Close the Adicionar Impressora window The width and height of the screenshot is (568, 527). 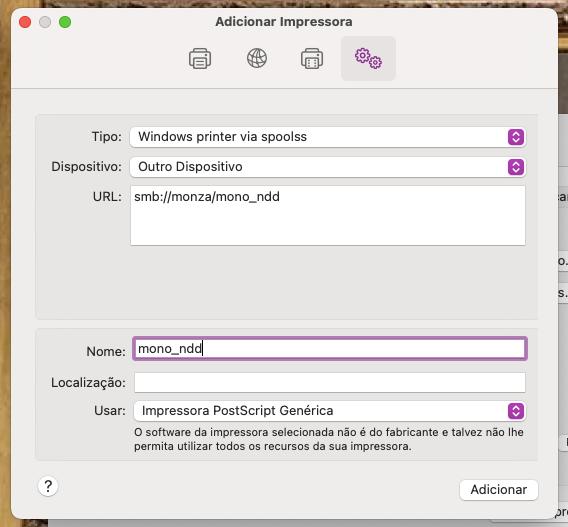(25, 22)
